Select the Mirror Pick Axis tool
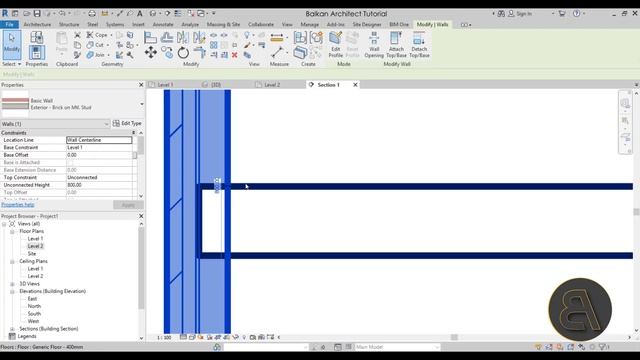The width and height of the screenshot is (640, 360). tap(182, 38)
